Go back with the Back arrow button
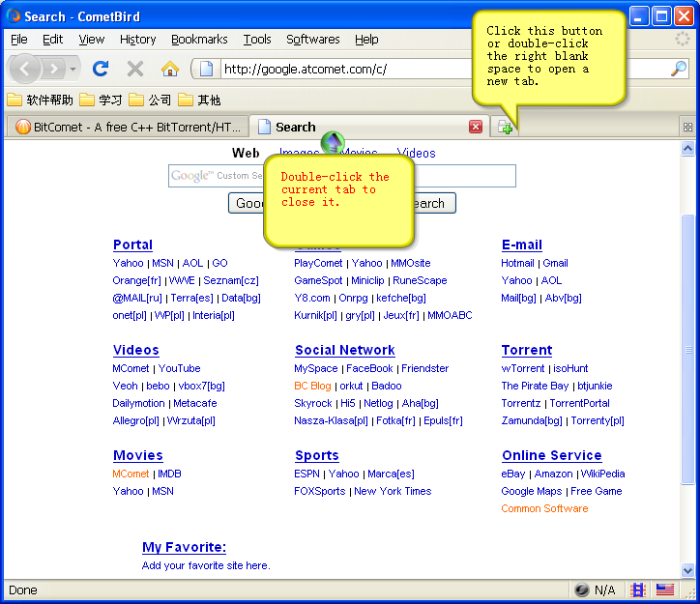Viewport: 700px width, 604px height. [x=24, y=70]
